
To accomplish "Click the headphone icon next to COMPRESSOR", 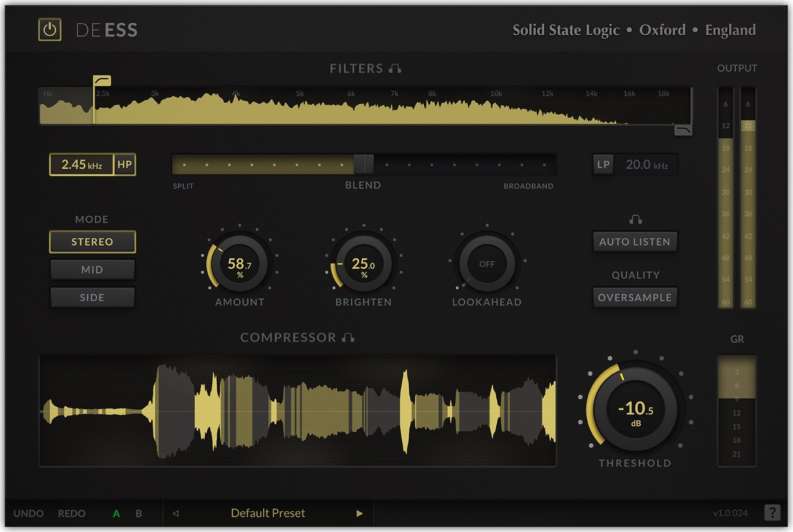I will pos(348,337).
